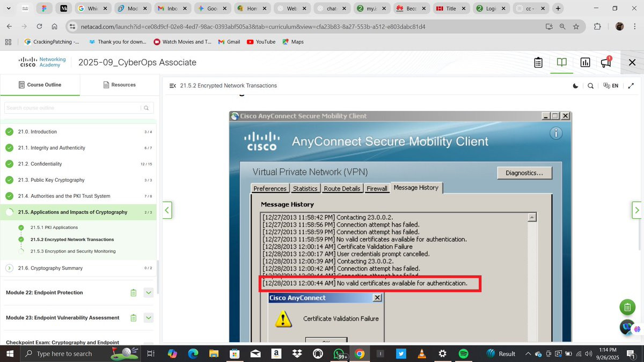Open section 21.3. Public Key Cryptography
Image resolution: width=644 pixels, height=362 pixels.
point(79,180)
